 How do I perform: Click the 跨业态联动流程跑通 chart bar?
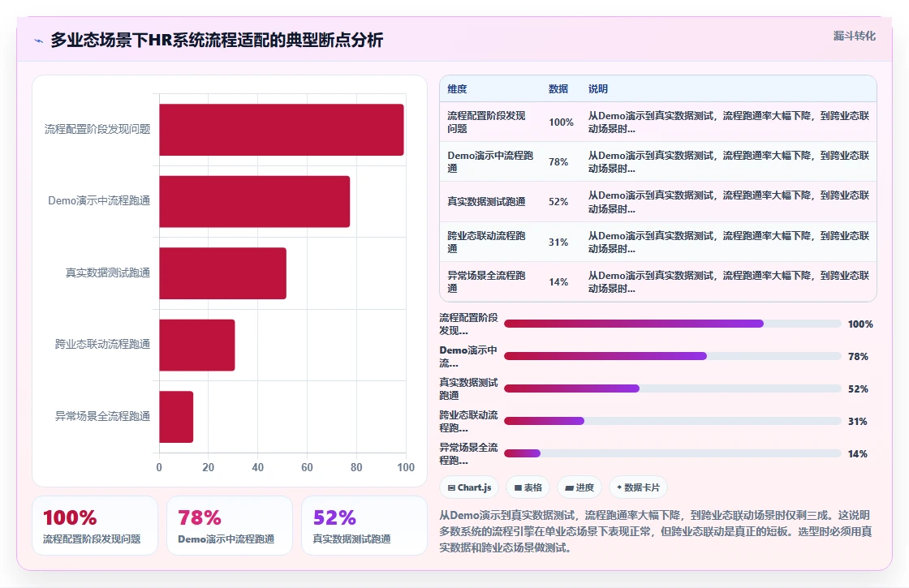pos(197,346)
